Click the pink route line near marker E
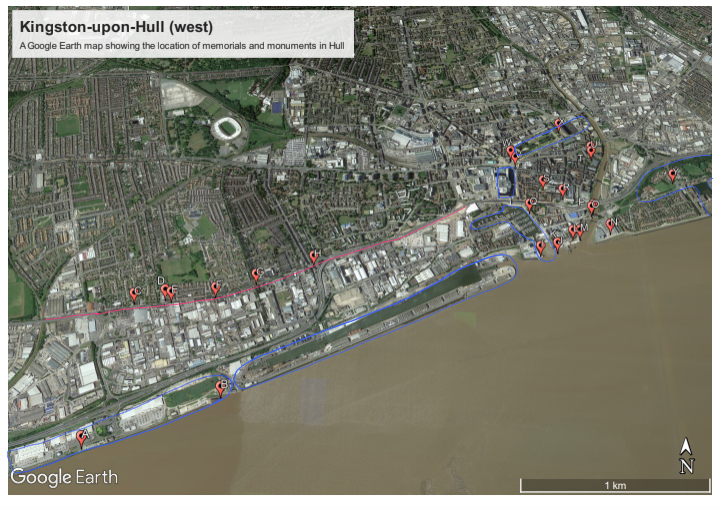720x508 pixels. point(171,304)
